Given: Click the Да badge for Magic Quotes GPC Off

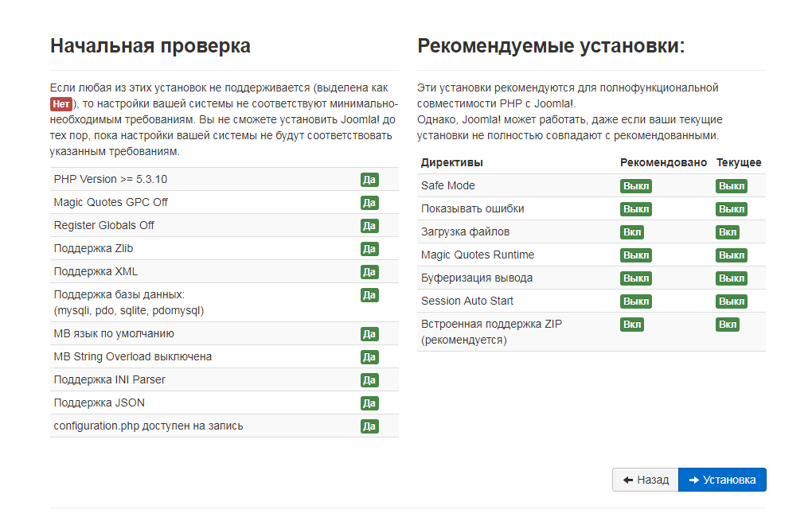Looking at the screenshot, I should point(369,203).
